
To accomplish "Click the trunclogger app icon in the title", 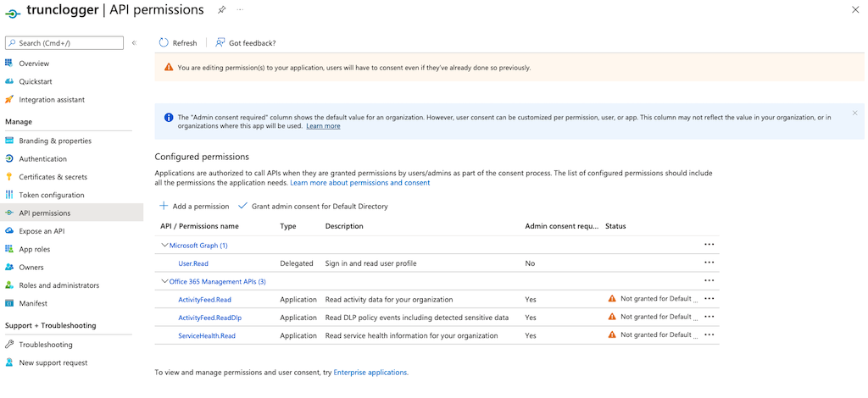I will 13,12.
